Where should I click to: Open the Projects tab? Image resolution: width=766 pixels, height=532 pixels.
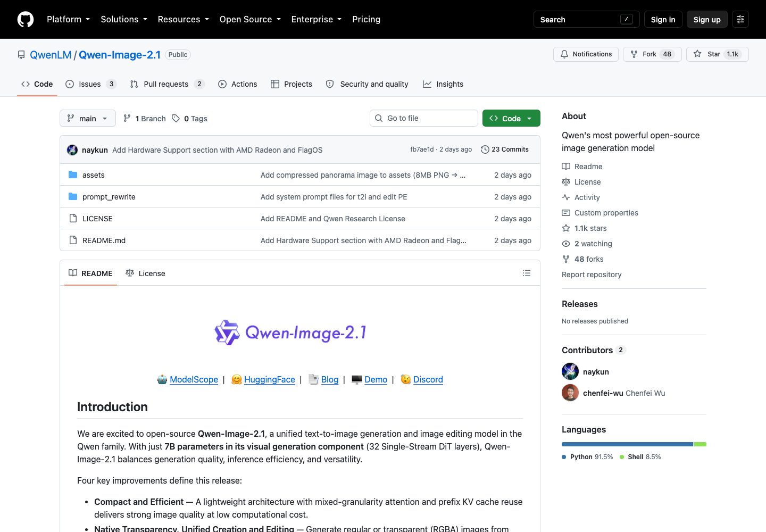click(292, 84)
